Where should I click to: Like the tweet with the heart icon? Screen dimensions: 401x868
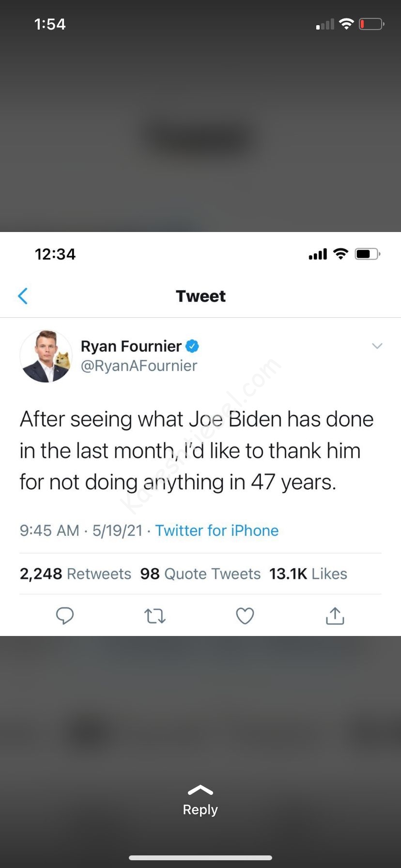[x=245, y=616]
